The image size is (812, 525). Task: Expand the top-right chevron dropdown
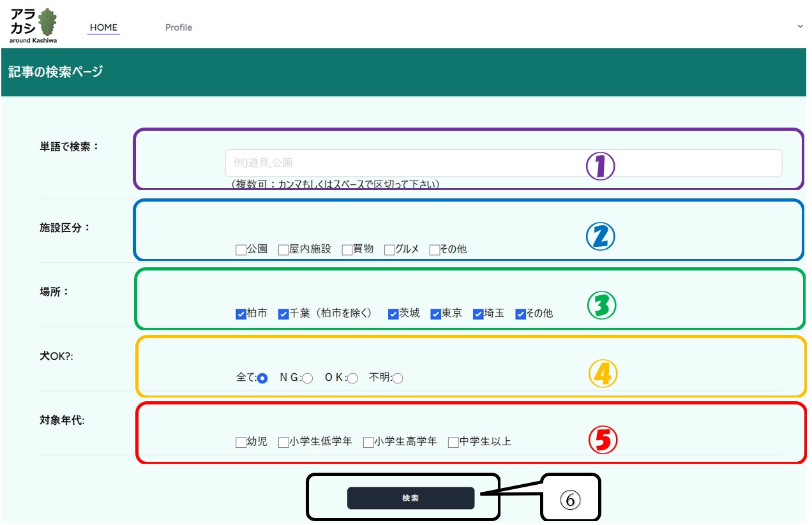[x=801, y=26]
